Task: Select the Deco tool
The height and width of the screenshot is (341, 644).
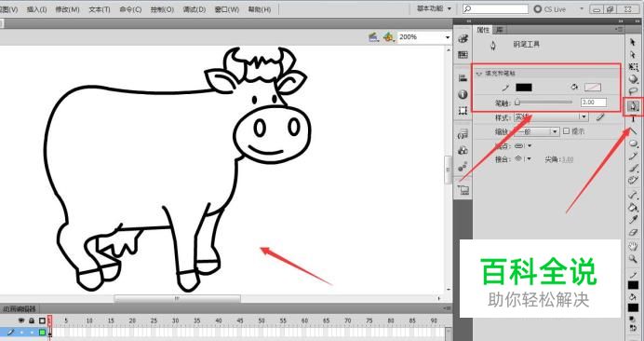Action: coord(633,180)
